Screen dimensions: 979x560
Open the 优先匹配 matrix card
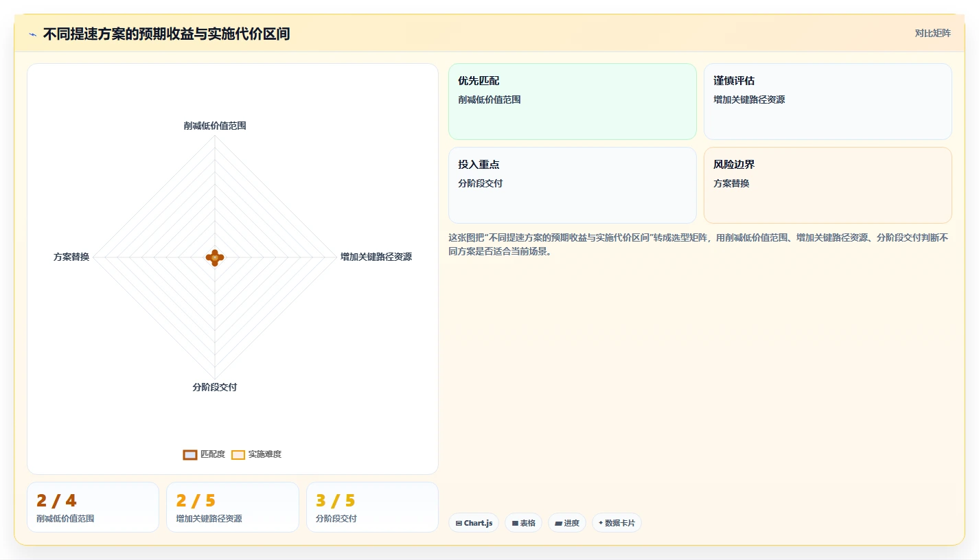pos(573,102)
